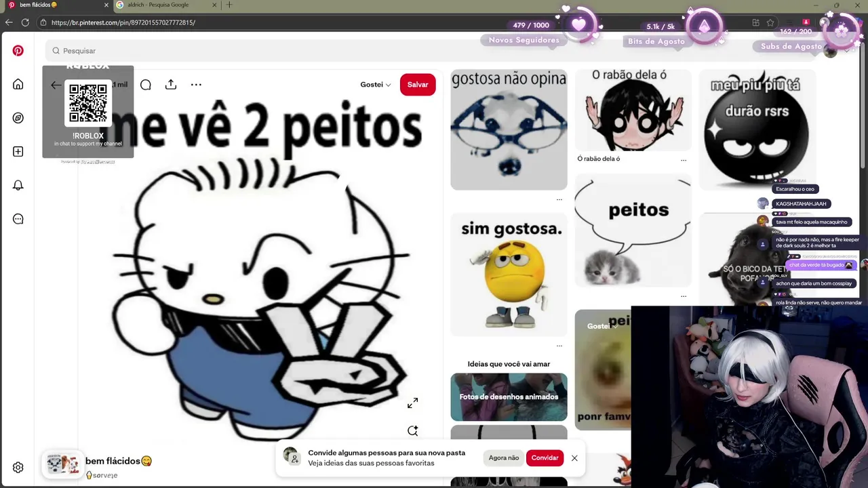Viewport: 868px width, 488px height.
Task: Open a new browser tab with the plus
Action: pos(229,5)
